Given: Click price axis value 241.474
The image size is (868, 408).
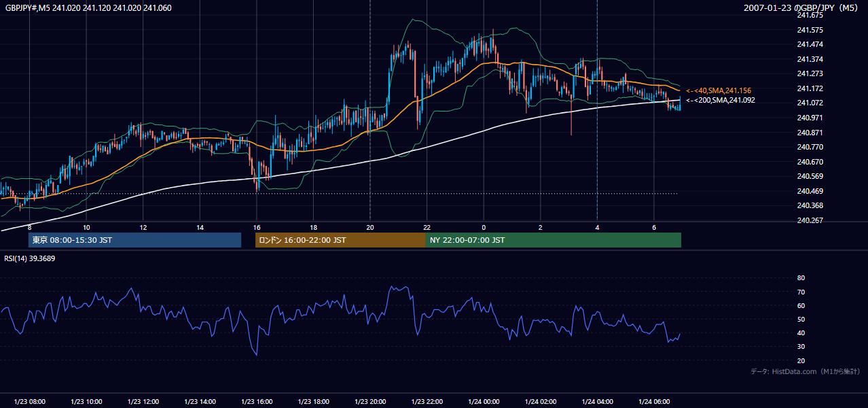Looking at the screenshot, I should [810, 44].
